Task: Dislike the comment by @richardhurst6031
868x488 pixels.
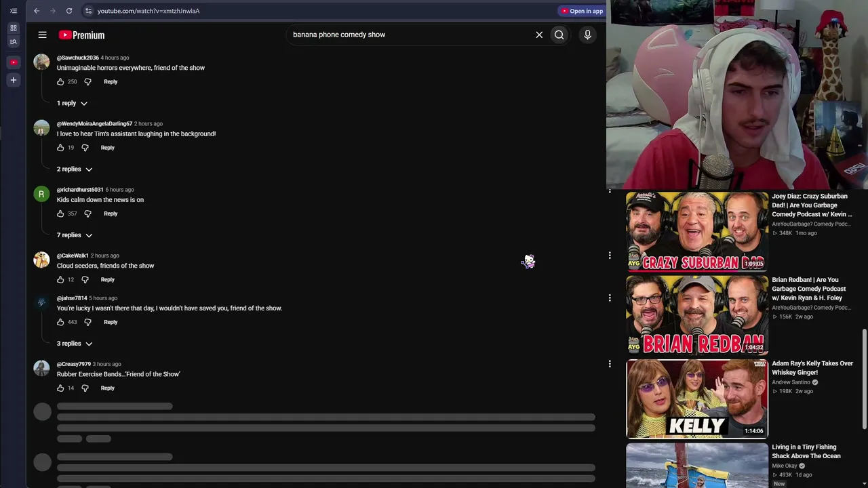Action: click(87, 213)
